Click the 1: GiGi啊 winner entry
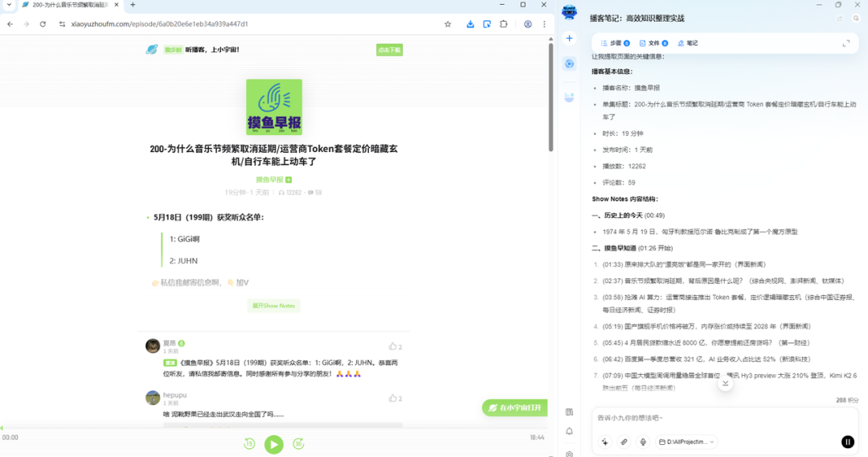This screenshot has width=868, height=457. [184, 239]
